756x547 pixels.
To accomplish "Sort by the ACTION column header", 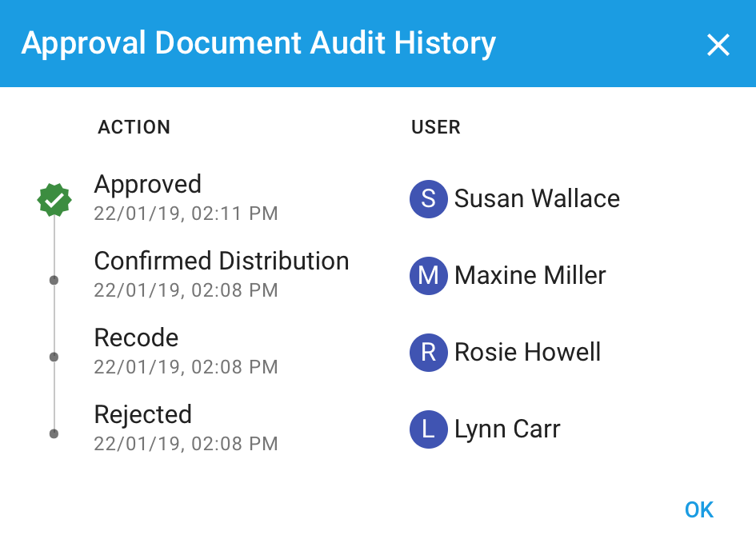I will [134, 126].
